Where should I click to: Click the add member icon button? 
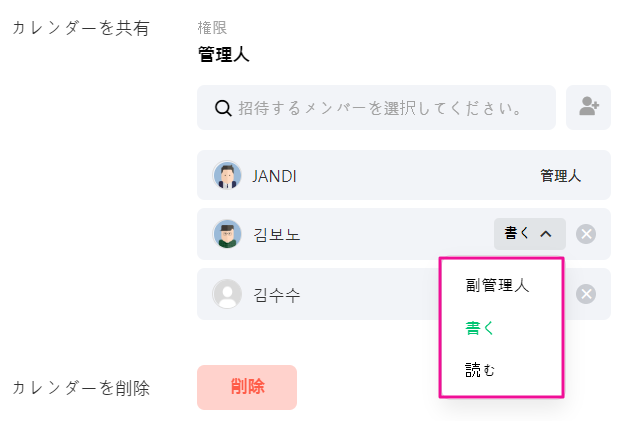point(588,108)
